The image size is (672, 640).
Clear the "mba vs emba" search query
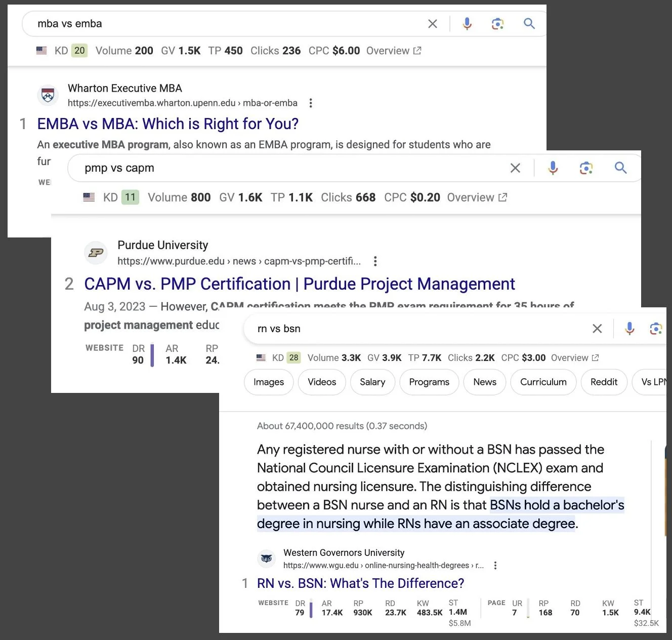(433, 24)
